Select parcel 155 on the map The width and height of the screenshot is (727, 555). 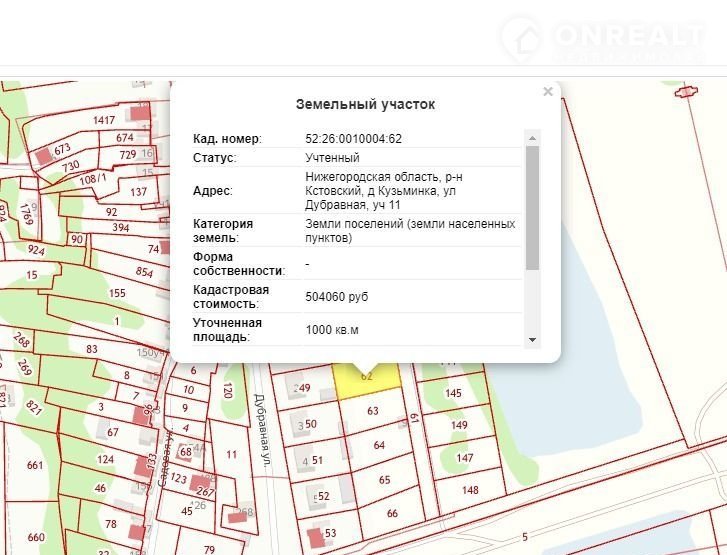tap(117, 293)
